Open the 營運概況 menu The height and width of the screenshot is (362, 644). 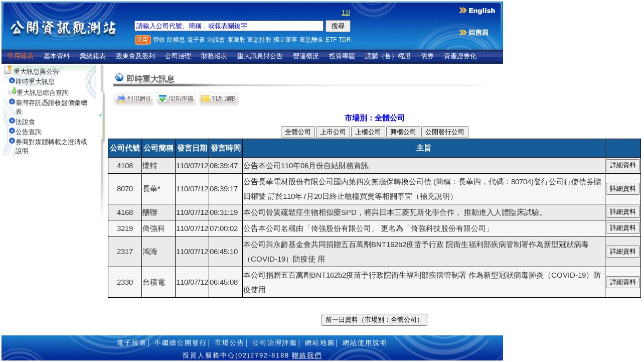306,56
